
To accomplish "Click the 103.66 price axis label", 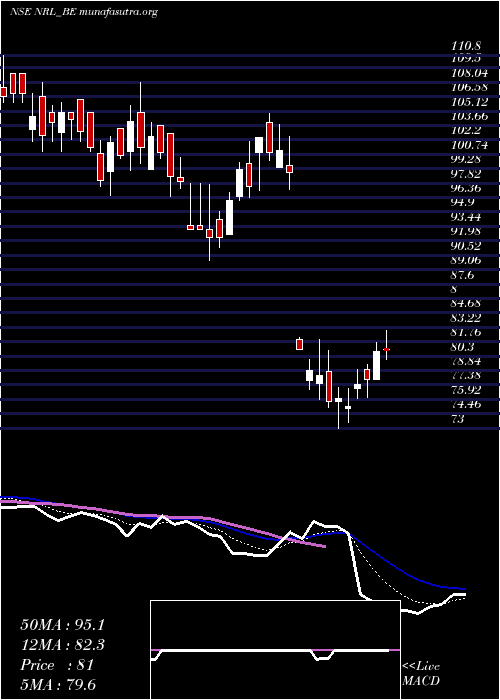I will point(470,117).
